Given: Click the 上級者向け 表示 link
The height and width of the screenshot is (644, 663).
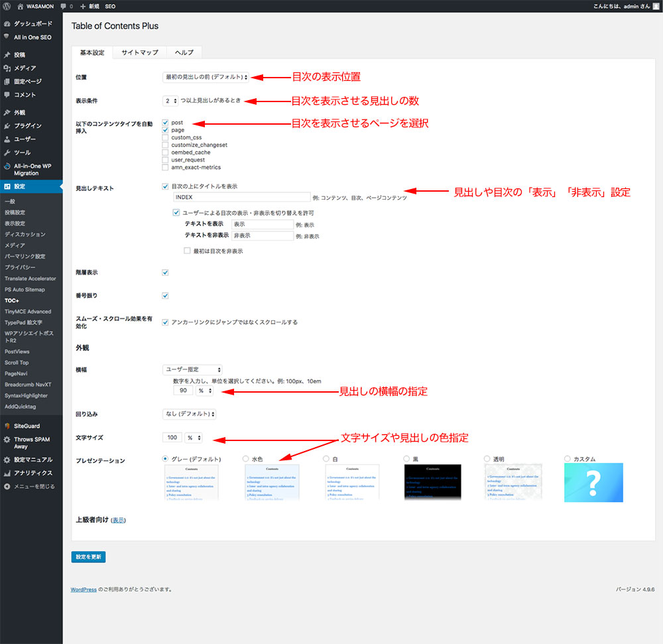Looking at the screenshot, I should tap(119, 520).
